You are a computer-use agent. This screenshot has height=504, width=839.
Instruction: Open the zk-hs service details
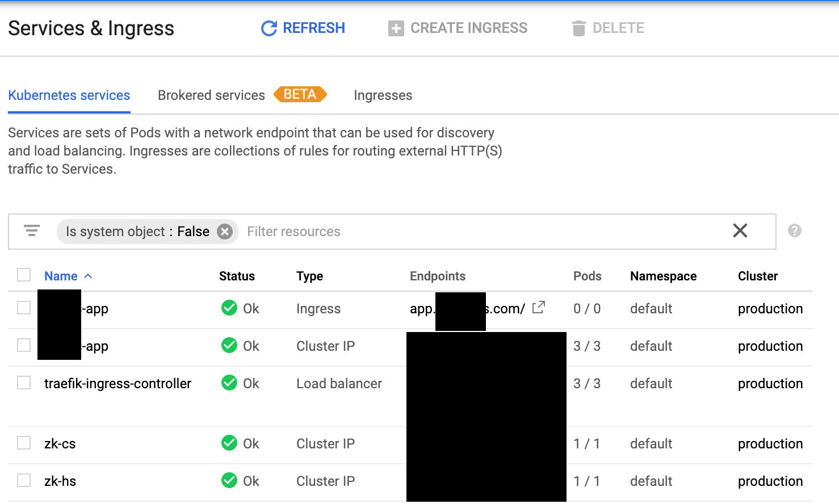(60, 481)
